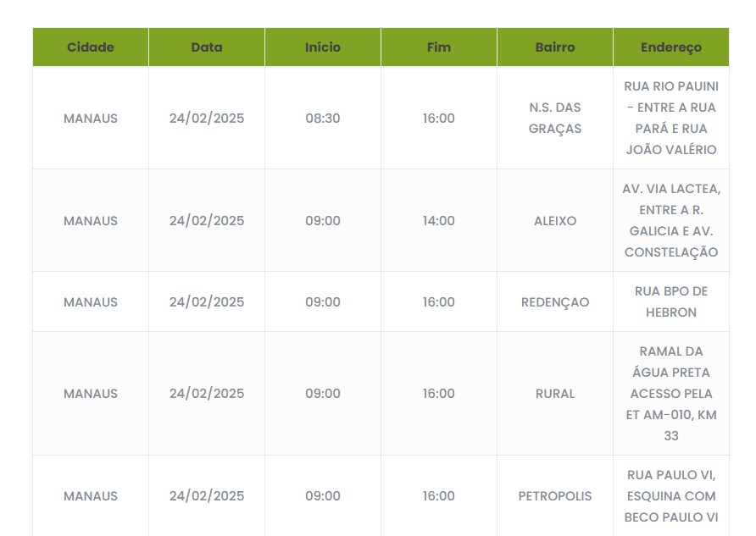Viewport: 756px width, 536px height.
Task: Click the Bairro column header
Action: pyautogui.click(x=555, y=47)
